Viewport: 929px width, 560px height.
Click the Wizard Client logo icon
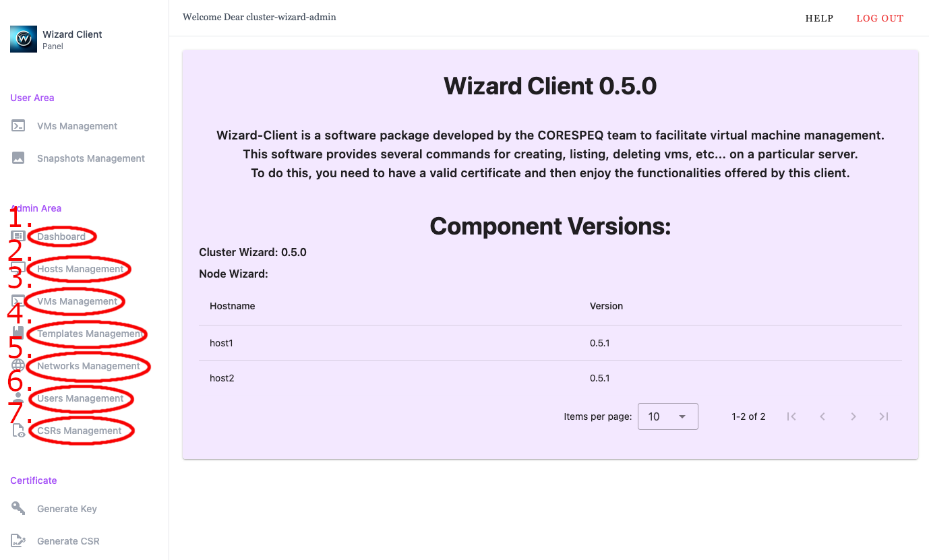coord(24,39)
